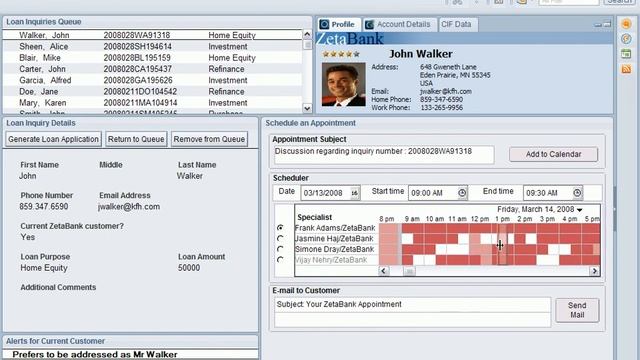Click the End time clock icon
The width and height of the screenshot is (640, 360).
click(577, 193)
